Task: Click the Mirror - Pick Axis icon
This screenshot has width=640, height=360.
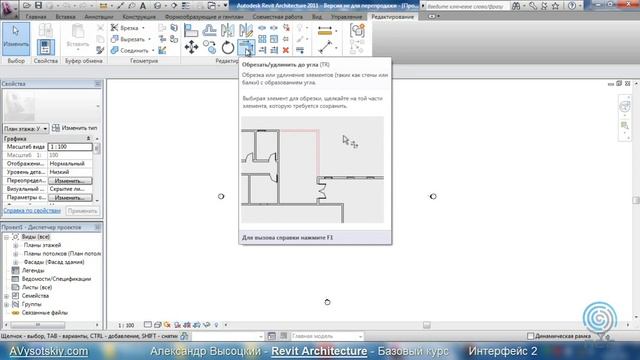Action: click(227, 31)
